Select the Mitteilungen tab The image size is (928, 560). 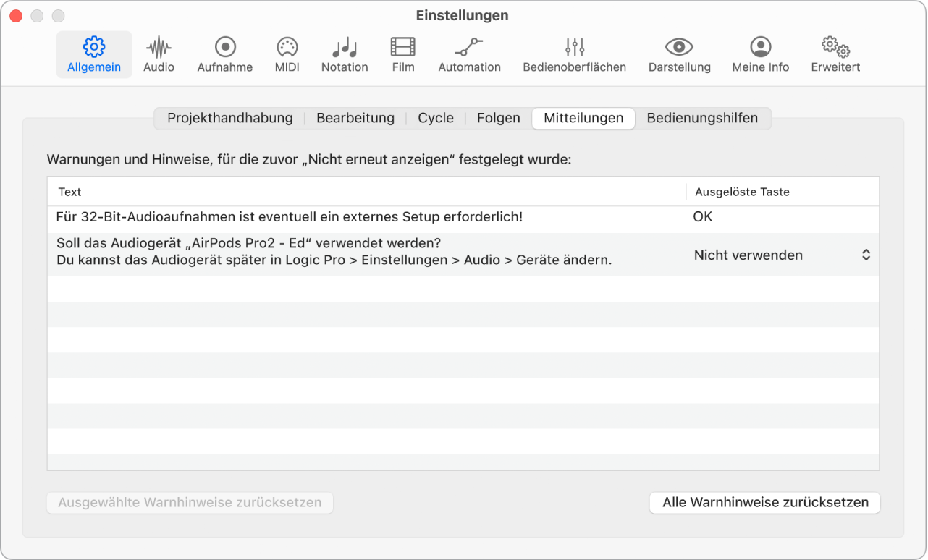[583, 118]
